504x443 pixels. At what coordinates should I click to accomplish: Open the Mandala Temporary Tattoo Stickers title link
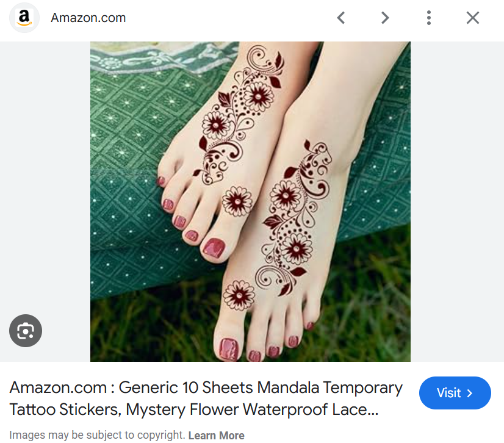click(x=206, y=398)
